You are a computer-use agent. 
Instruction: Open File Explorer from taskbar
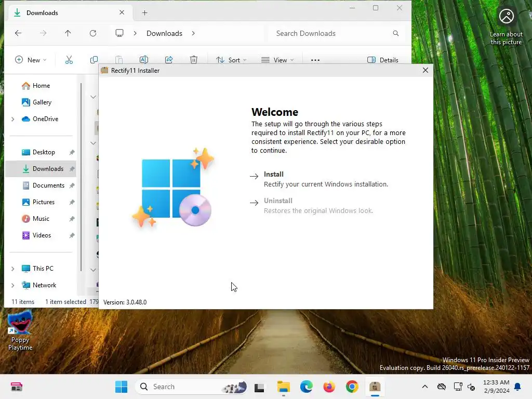tap(283, 387)
